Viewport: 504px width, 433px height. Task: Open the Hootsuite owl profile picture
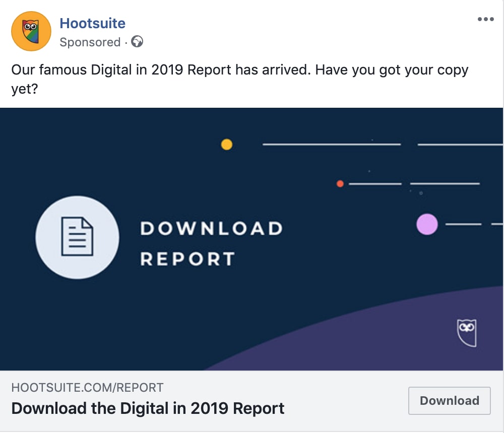31,31
